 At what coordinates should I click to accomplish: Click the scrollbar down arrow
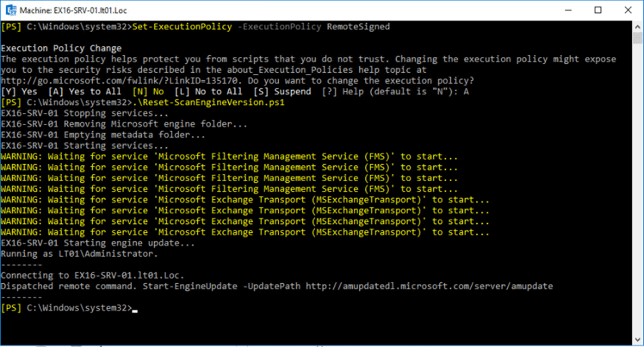638,338
